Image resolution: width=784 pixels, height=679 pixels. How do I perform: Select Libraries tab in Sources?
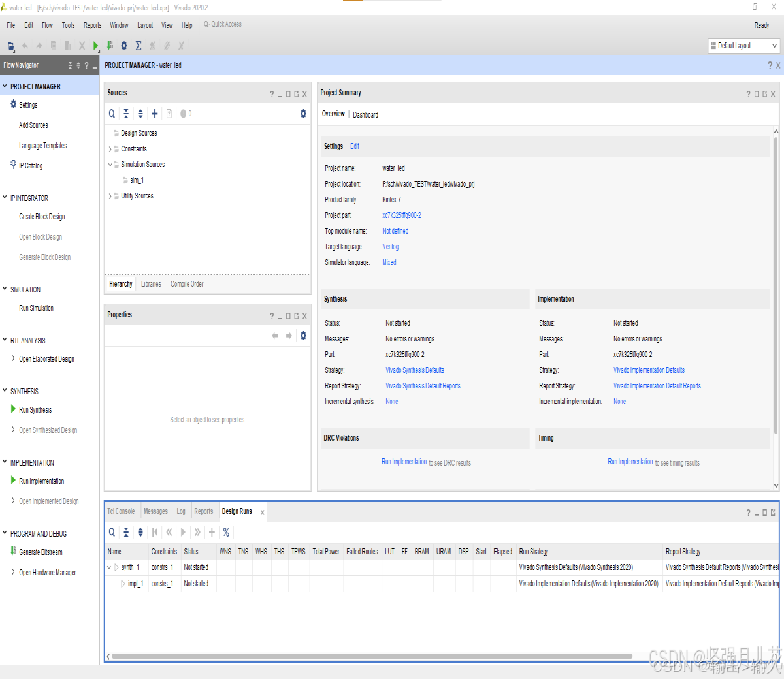[x=151, y=284]
